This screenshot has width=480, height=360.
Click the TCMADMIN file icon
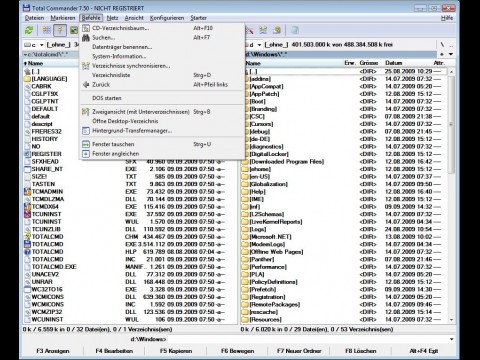pos(27,192)
